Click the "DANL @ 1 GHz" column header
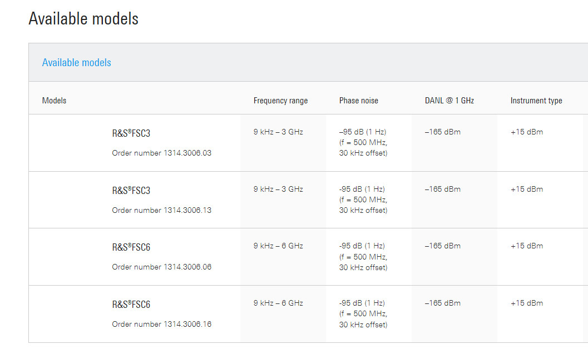Image resolution: width=588 pixels, height=364 pixels. pyautogui.click(x=449, y=101)
